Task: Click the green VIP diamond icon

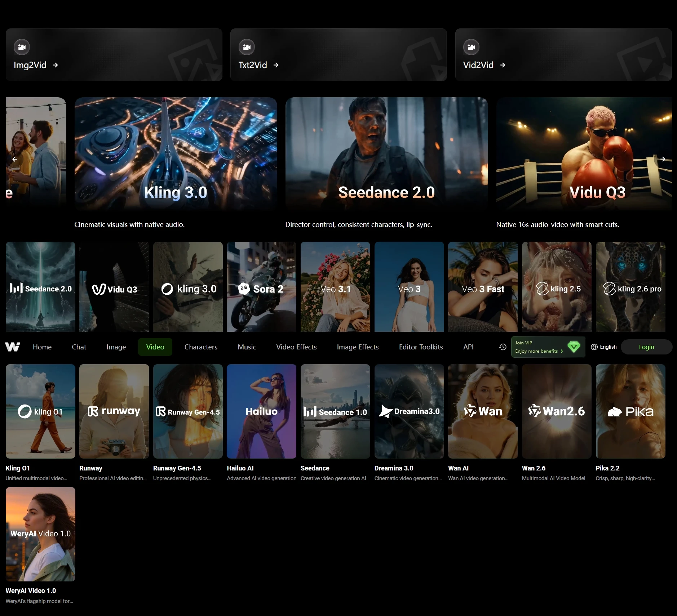Action: [x=574, y=347]
